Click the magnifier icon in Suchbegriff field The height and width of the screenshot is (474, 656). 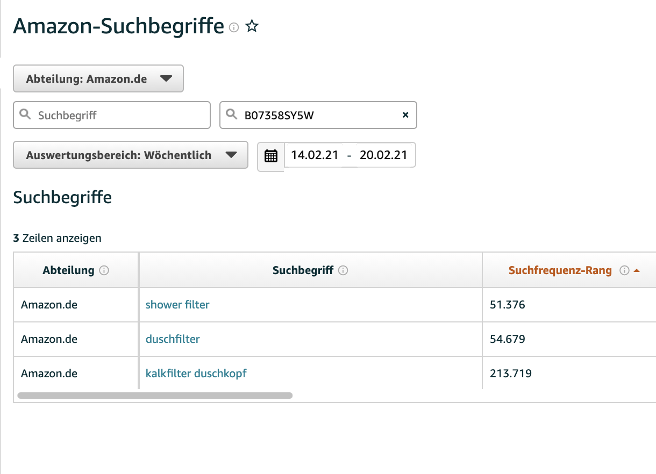pos(25,114)
